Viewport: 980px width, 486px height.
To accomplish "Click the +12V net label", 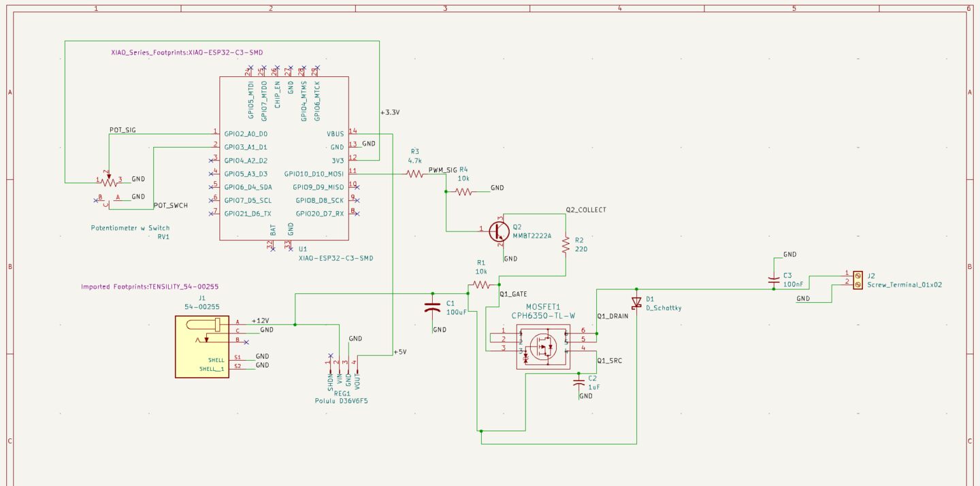I will 261,321.
